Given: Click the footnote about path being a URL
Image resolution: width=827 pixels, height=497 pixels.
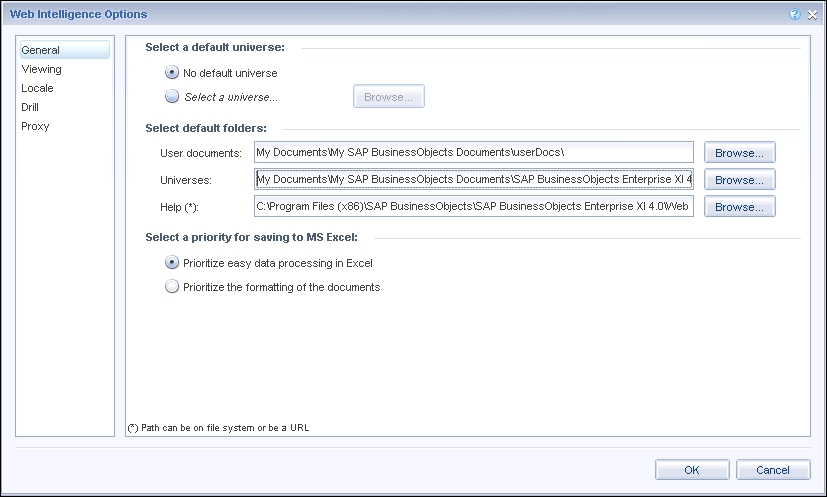Looking at the screenshot, I should (x=218, y=428).
